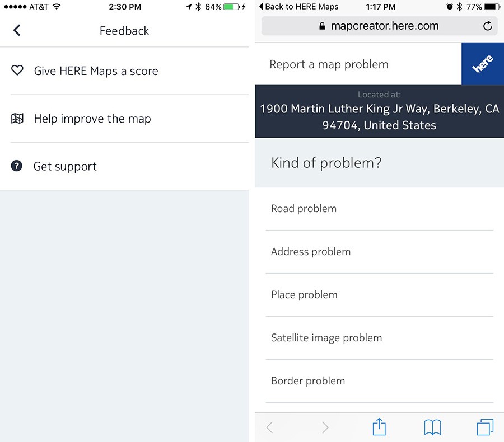Tap the mapcreator.here.com address bar
The width and height of the screenshot is (504, 442).
pyautogui.click(x=379, y=26)
